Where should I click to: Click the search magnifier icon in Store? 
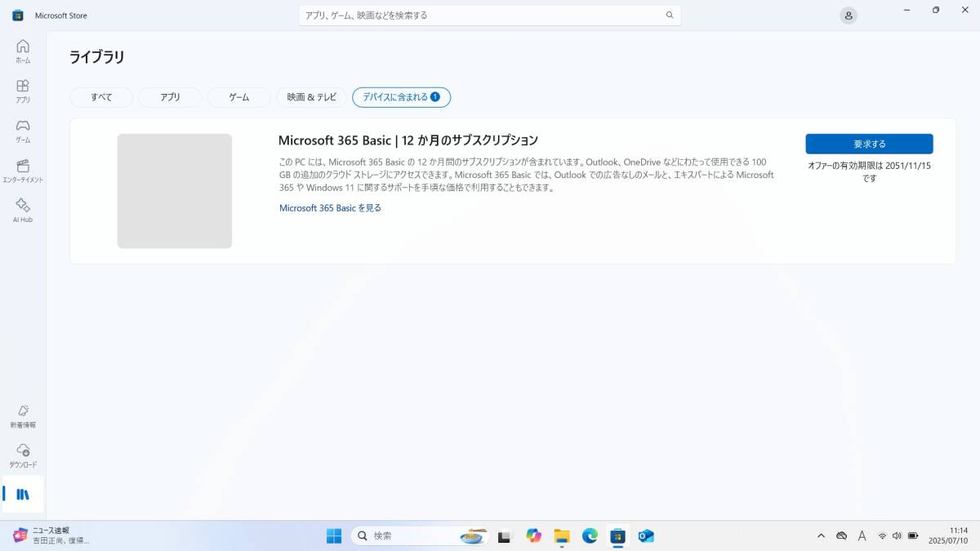(x=670, y=15)
